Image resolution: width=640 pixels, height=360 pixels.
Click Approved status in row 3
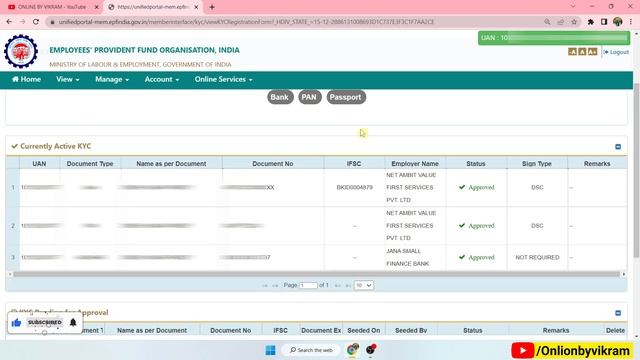(477, 258)
